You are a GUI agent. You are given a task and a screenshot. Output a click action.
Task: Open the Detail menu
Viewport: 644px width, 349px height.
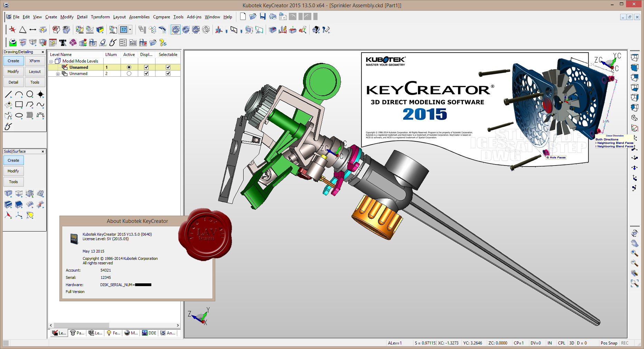(x=82, y=17)
